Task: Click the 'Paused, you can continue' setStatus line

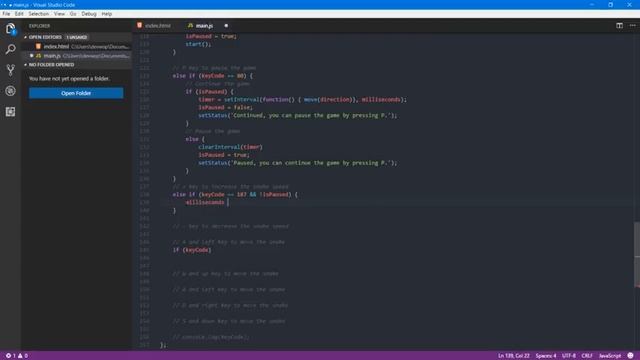Action: click(298, 163)
